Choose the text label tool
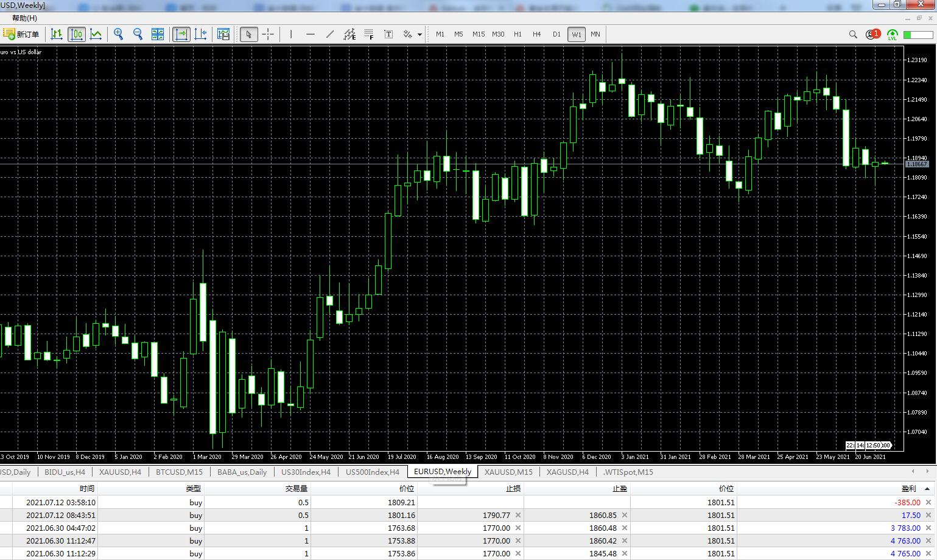The image size is (937, 560). [388, 34]
